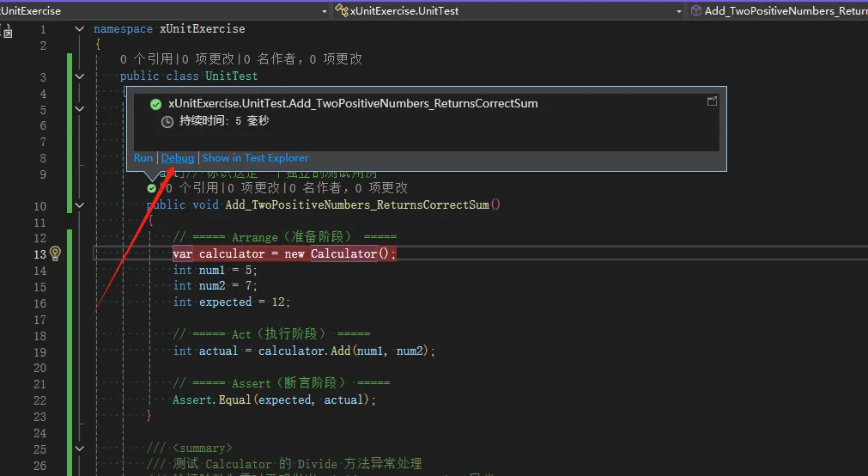Open first '0 项更改' CodeLens above class UnitTest

pos(208,58)
